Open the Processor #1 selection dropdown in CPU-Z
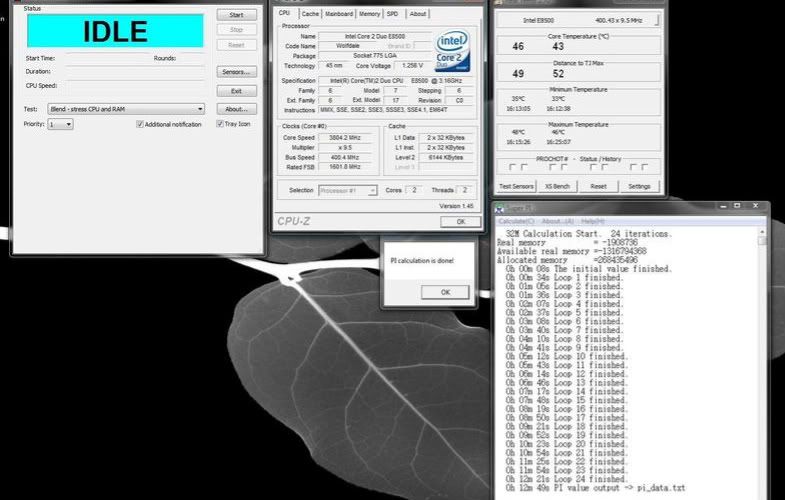 point(347,191)
